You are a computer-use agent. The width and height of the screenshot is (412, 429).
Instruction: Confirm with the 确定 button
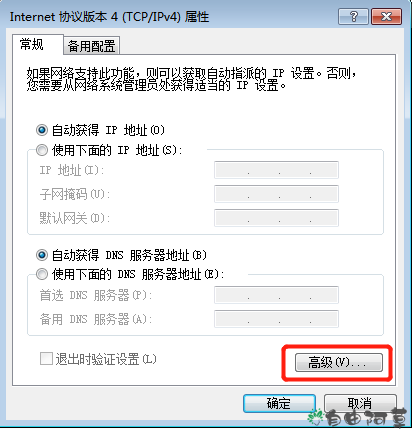[x=279, y=404]
